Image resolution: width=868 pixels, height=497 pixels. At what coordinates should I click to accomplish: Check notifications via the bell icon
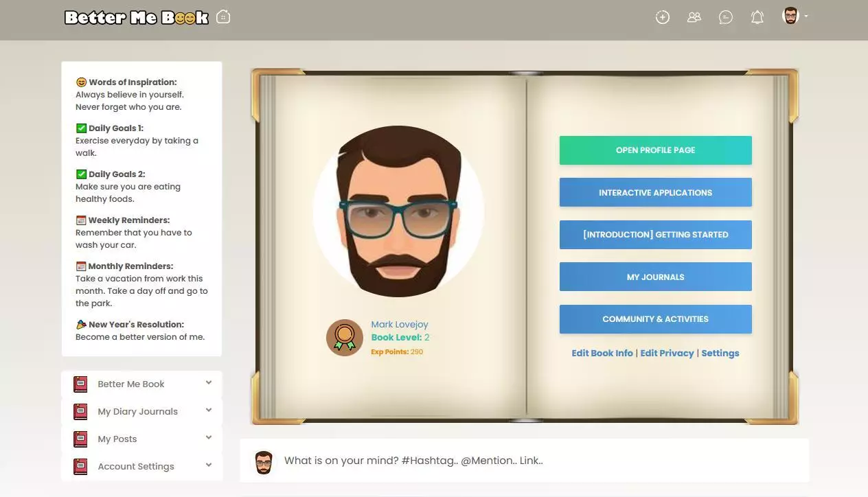757,16
